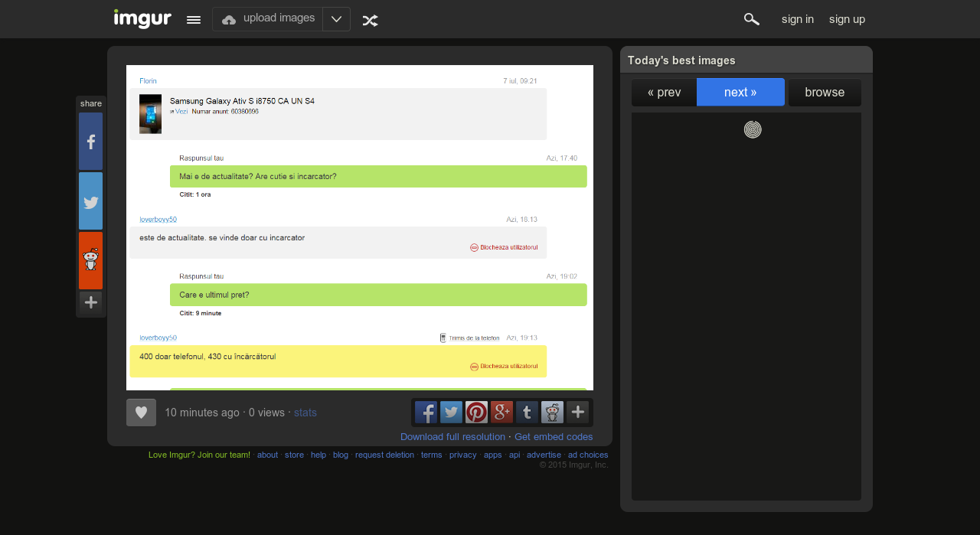Share via Twitter icon below image
Viewport: 980px width, 535px height.
point(451,413)
